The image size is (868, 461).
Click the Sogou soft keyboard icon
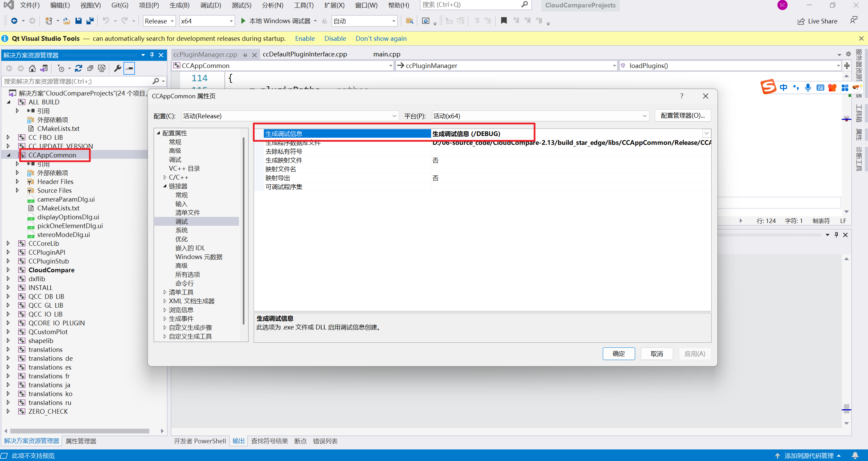point(820,88)
